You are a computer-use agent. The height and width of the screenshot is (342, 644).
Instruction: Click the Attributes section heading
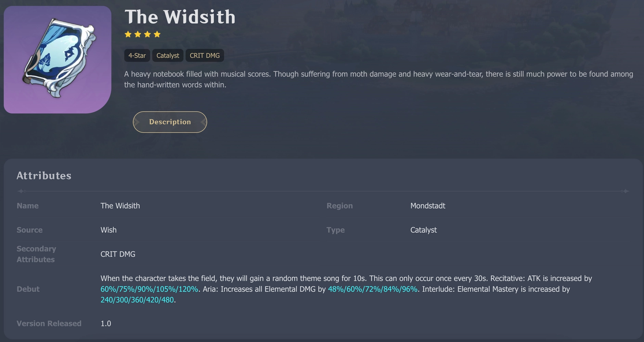point(44,175)
